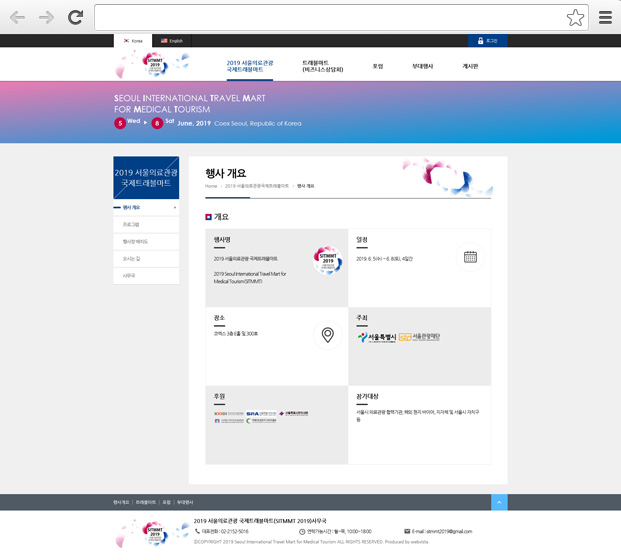Click the red-blue square icon beside '개요'
Screen dimensions: 621x560
pos(208,217)
